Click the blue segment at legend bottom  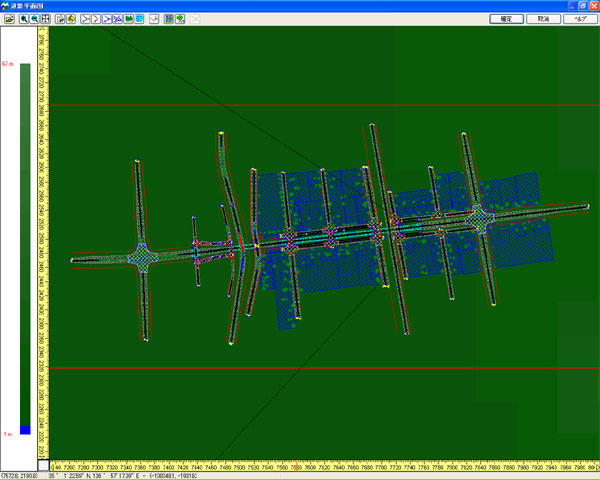pyautogui.click(x=25, y=429)
